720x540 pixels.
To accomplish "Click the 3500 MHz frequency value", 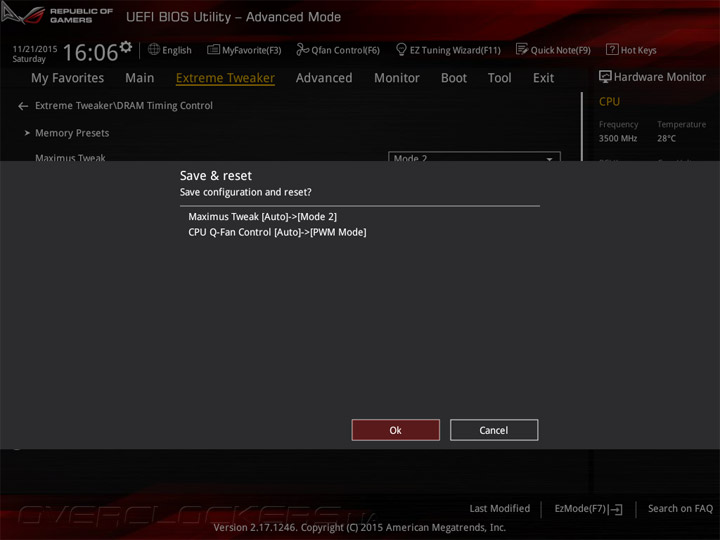I will pyautogui.click(x=618, y=138).
